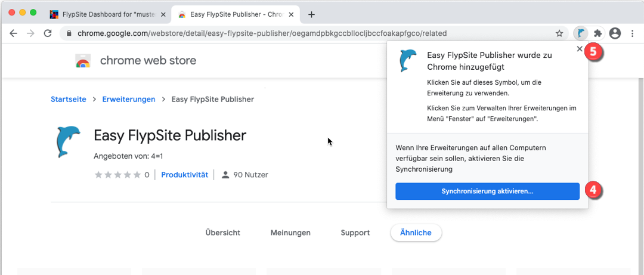Open the Chrome extensions puzzle icon
644x275 pixels.
pyautogui.click(x=597, y=33)
